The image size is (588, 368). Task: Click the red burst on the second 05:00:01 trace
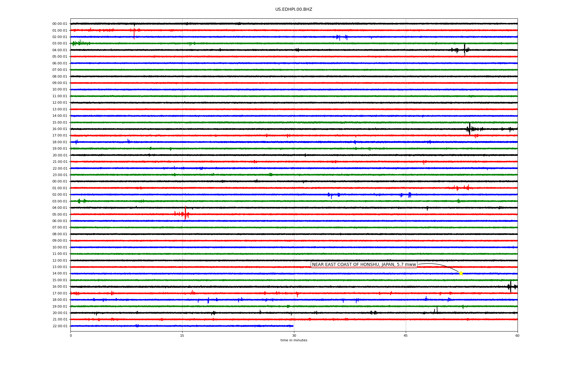(185, 214)
